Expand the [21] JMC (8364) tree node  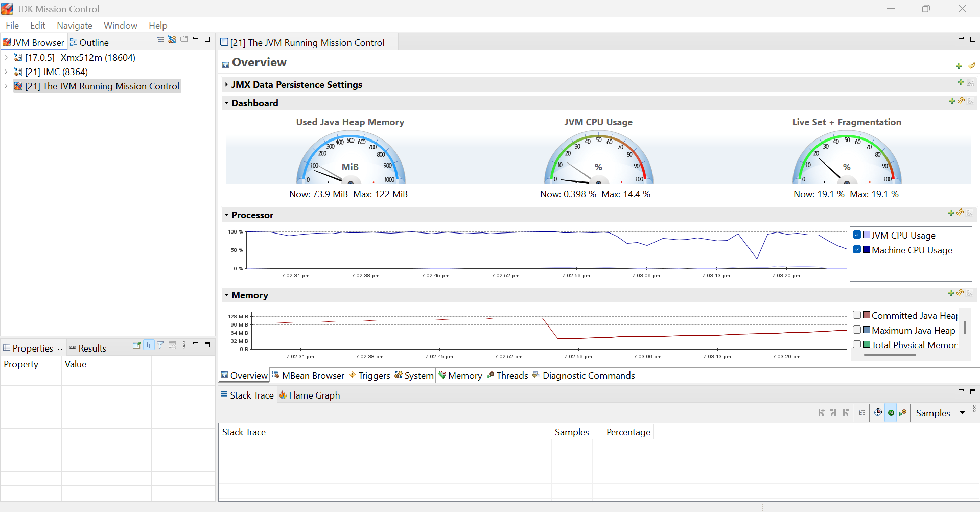coord(6,72)
